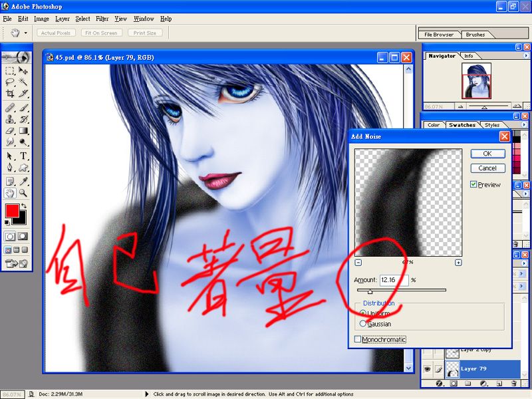Select the Gradient tool
The width and height of the screenshot is (532, 399).
tap(23, 130)
